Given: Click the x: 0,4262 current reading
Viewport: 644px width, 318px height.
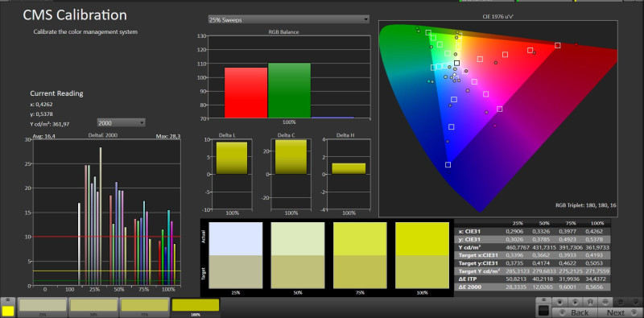Looking at the screenshot, I should 42,105.
